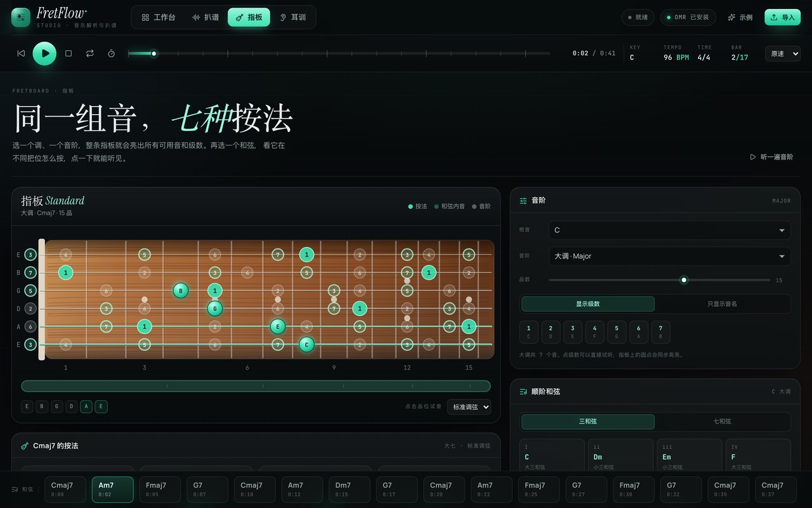
Task: Jump to Am7 at 0:02
Action: (x=113, y=490)
